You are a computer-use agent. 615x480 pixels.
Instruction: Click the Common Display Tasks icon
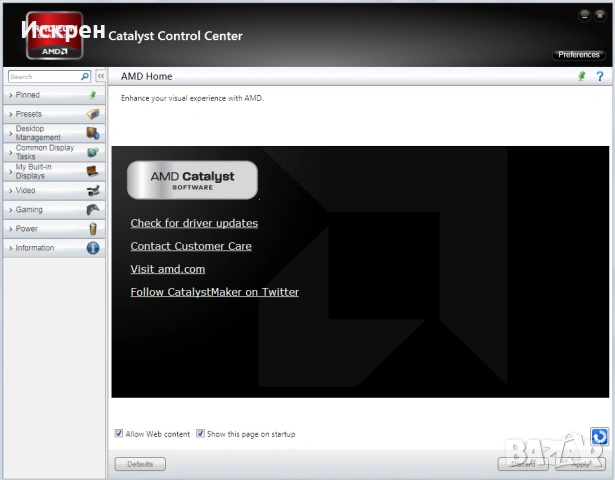(93, 152)
